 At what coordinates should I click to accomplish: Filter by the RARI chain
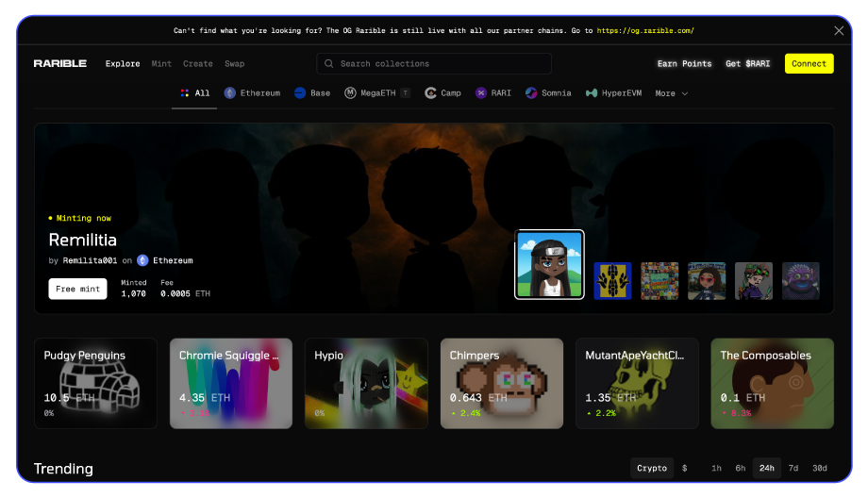coord(494,93)
